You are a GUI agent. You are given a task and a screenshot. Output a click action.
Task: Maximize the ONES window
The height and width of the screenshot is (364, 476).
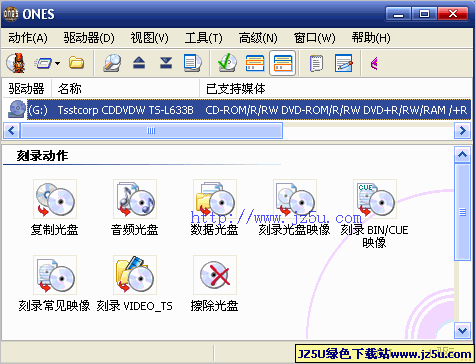(424, 14)
